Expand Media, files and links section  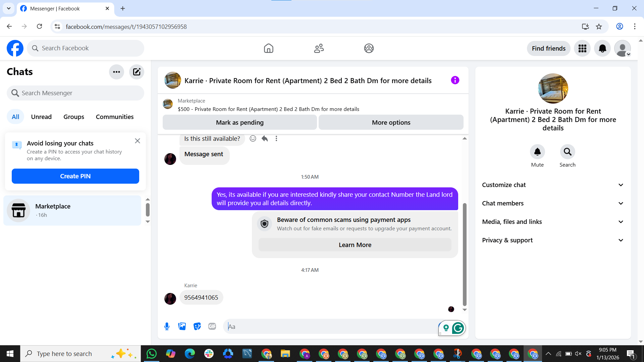pos(553,222)
